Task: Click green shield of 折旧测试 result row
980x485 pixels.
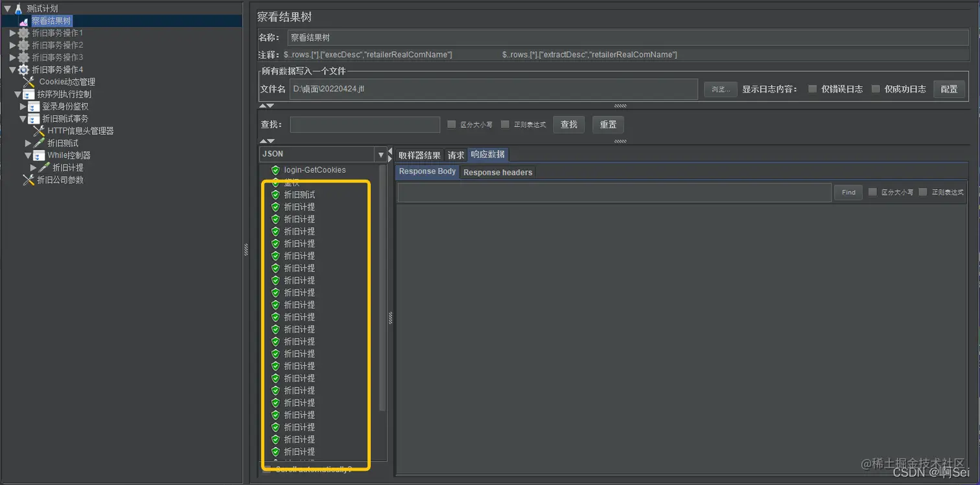Action: (275, 195)
